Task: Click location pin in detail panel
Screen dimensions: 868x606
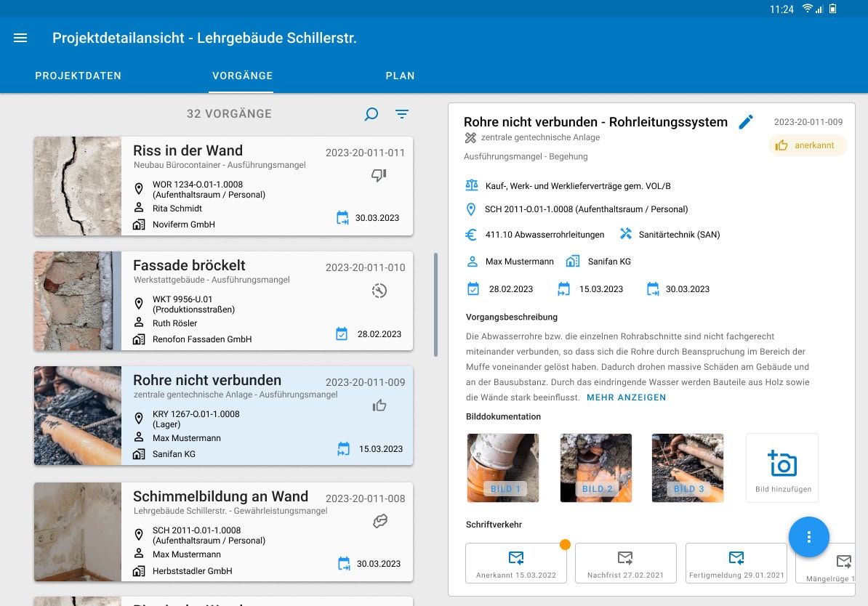Action: click(471, 209)
